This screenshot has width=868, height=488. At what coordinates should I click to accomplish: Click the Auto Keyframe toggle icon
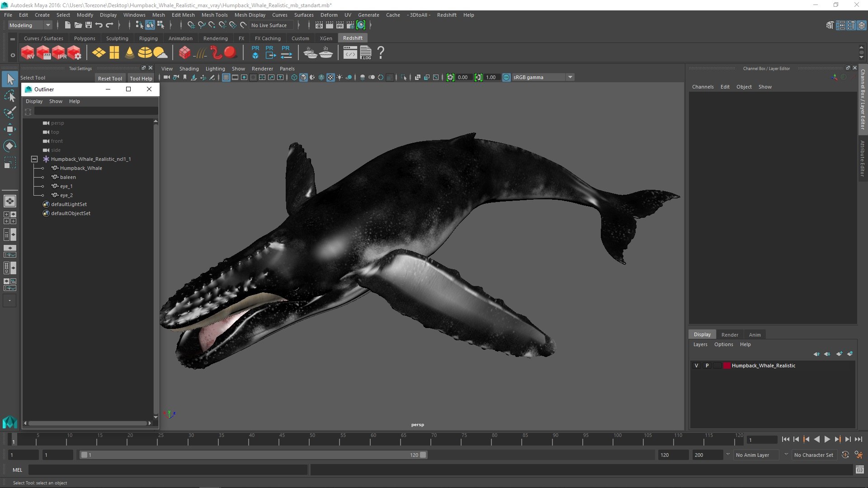[x=845, y=455]
